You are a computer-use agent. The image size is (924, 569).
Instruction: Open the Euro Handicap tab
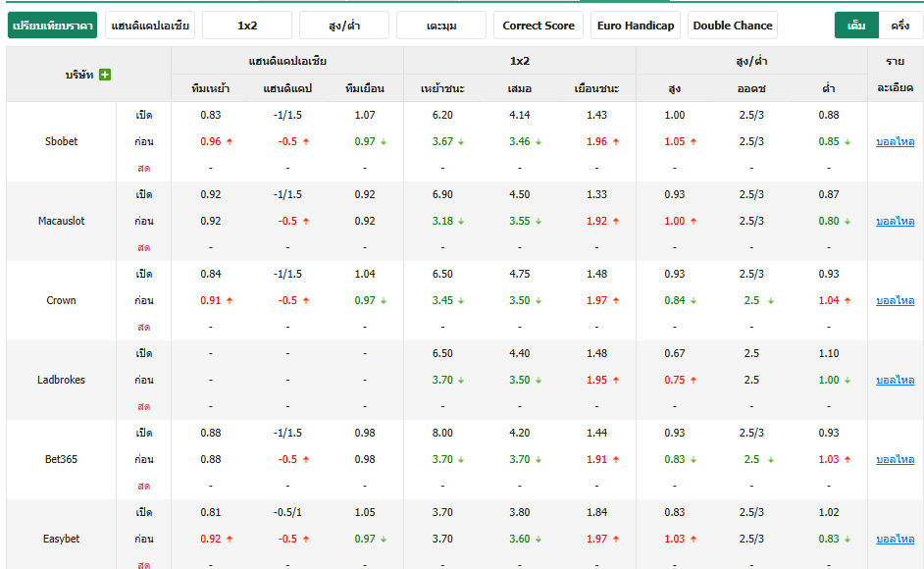click(636, 26)
